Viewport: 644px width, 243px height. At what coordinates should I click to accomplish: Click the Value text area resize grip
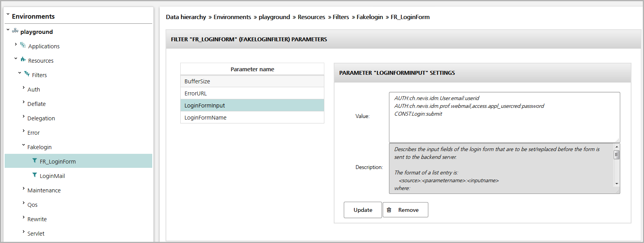[618, 140]
